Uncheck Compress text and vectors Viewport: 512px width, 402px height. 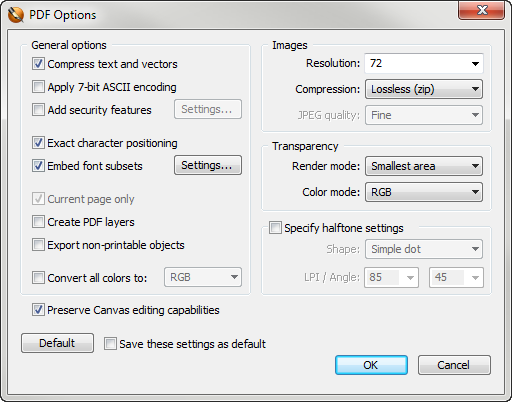[x=38, y=64]
